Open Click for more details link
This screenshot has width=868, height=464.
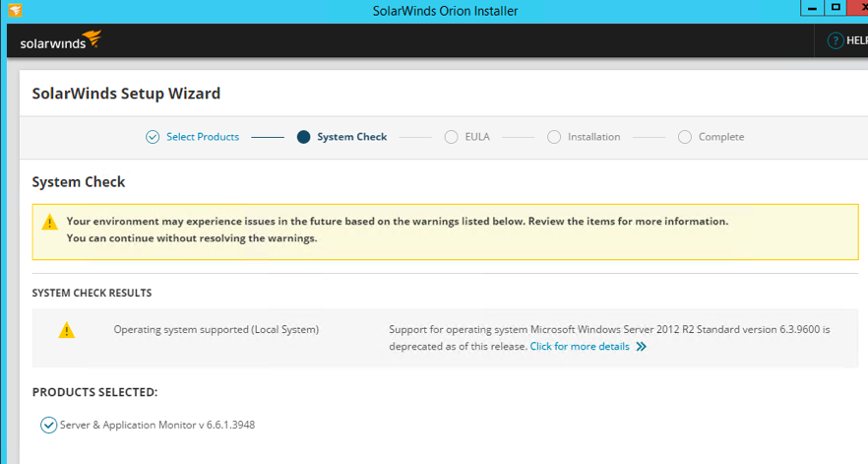580,347
